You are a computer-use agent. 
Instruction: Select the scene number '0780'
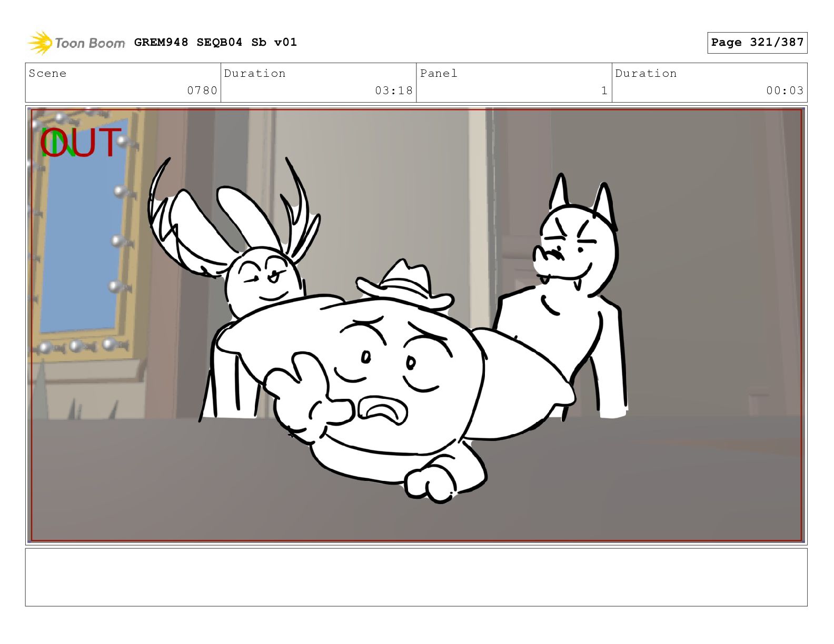(x=202, y=90)
